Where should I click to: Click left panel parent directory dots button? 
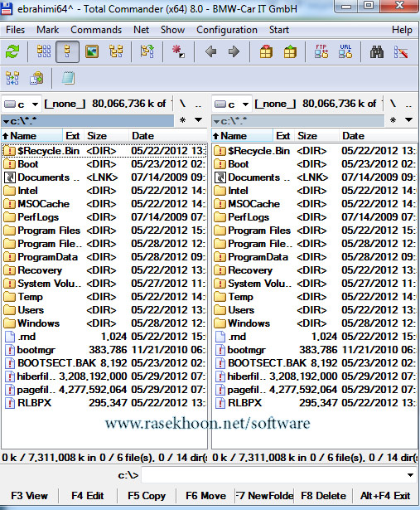(x=198, y=104)
